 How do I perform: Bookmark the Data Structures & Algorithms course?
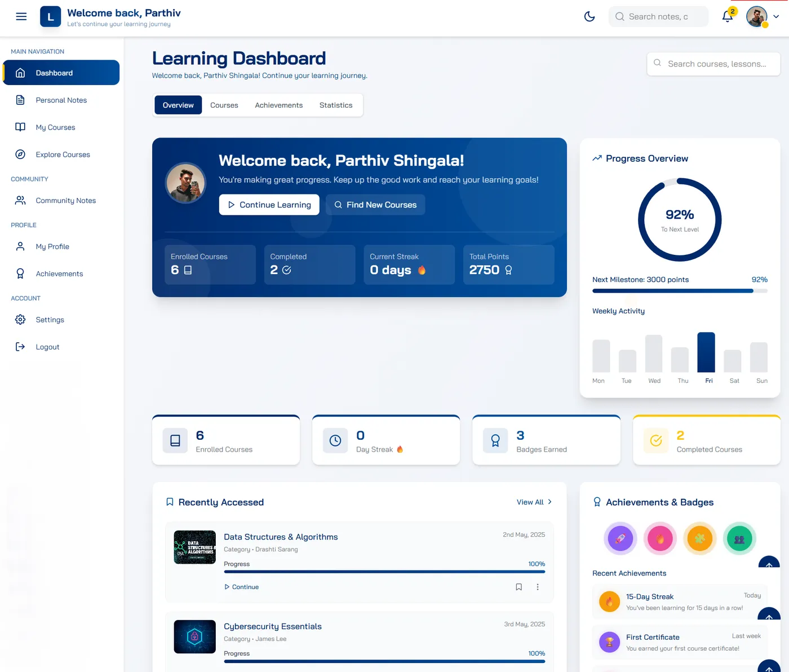click(x=518, y=587)
